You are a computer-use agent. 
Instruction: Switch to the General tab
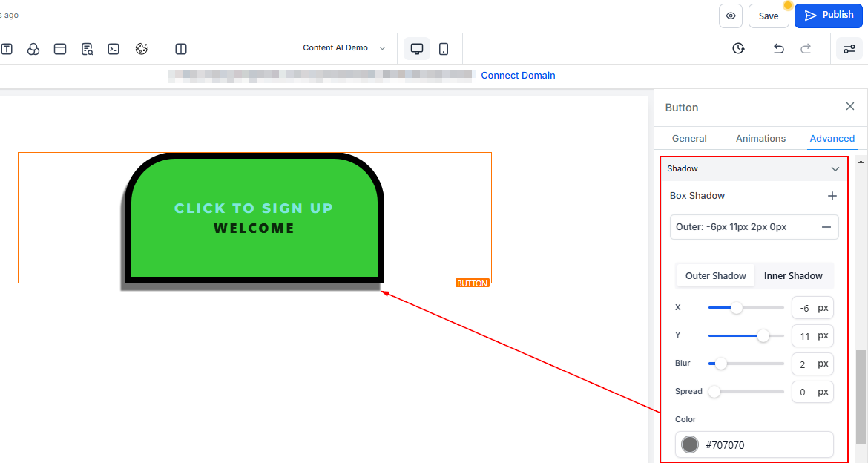[689, 139]
